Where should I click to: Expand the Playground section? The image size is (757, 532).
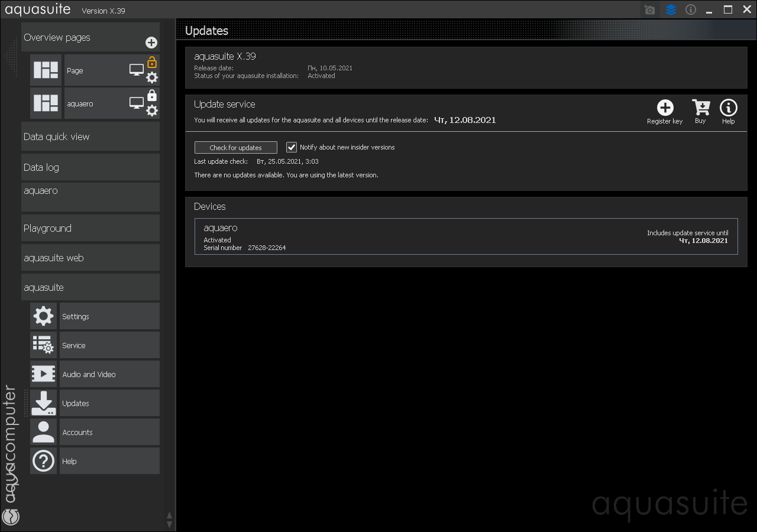tap(90, 228)
